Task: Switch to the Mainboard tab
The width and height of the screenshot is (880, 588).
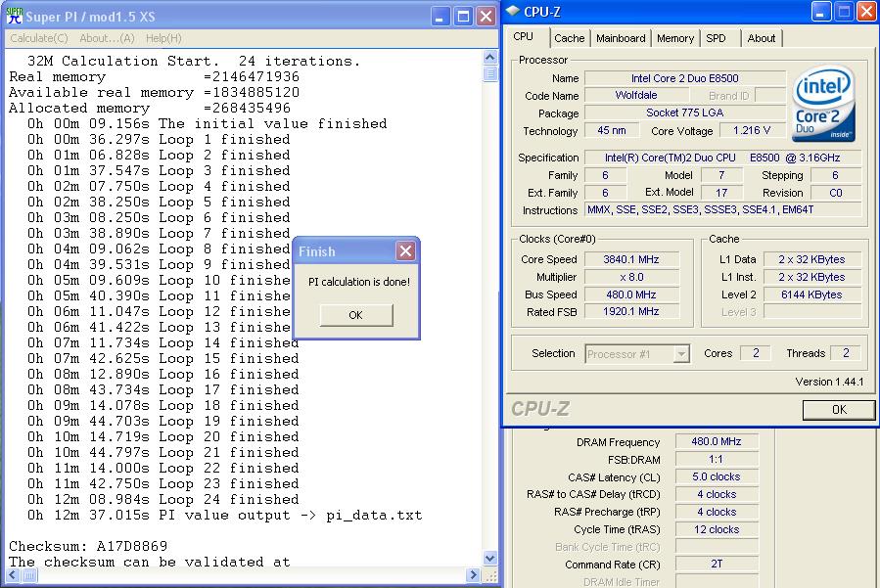Action: (621, 38)
